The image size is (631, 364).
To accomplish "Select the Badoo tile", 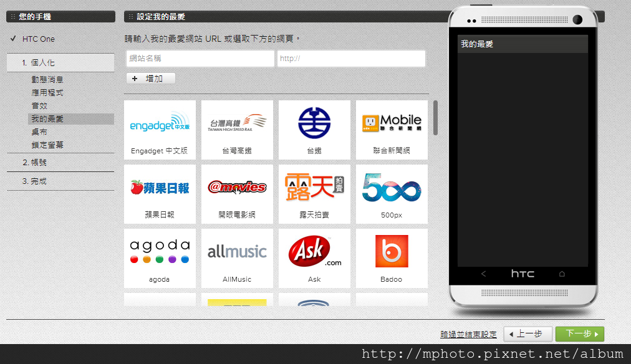I will pyautogui.click(x=392, y=258).
